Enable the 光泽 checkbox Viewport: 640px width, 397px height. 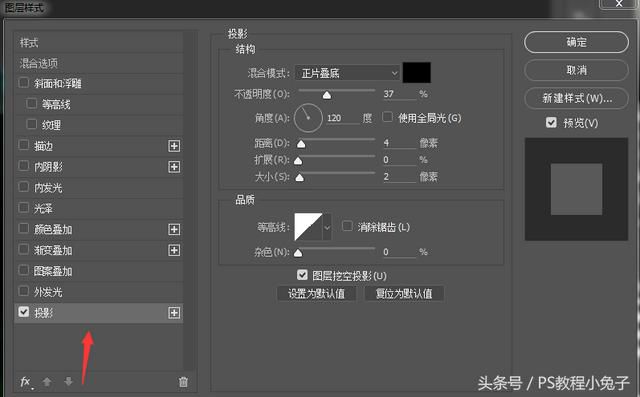[24, 208]
